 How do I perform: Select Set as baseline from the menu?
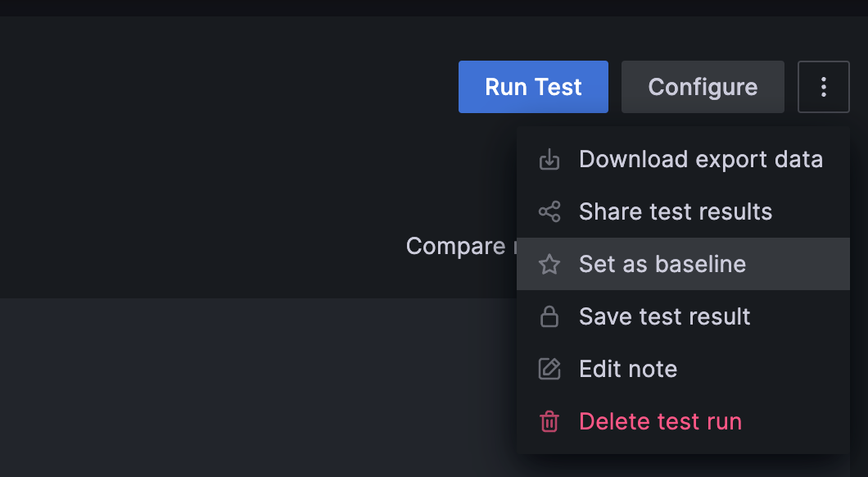[662, 264]
